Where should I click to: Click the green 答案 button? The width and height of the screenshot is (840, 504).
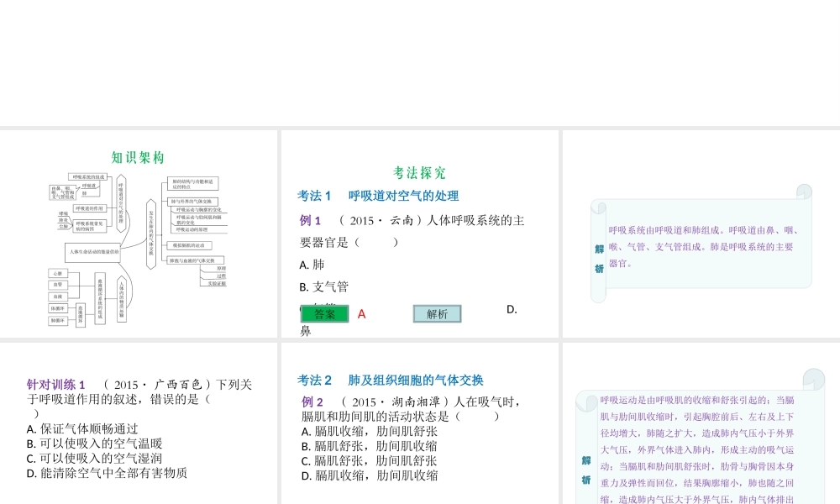325,314
